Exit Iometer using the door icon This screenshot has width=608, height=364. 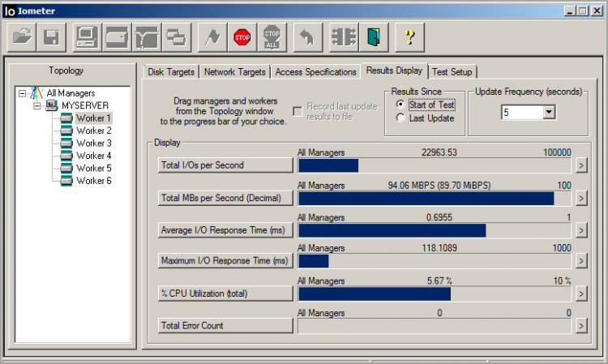click(x=374, y=37)
